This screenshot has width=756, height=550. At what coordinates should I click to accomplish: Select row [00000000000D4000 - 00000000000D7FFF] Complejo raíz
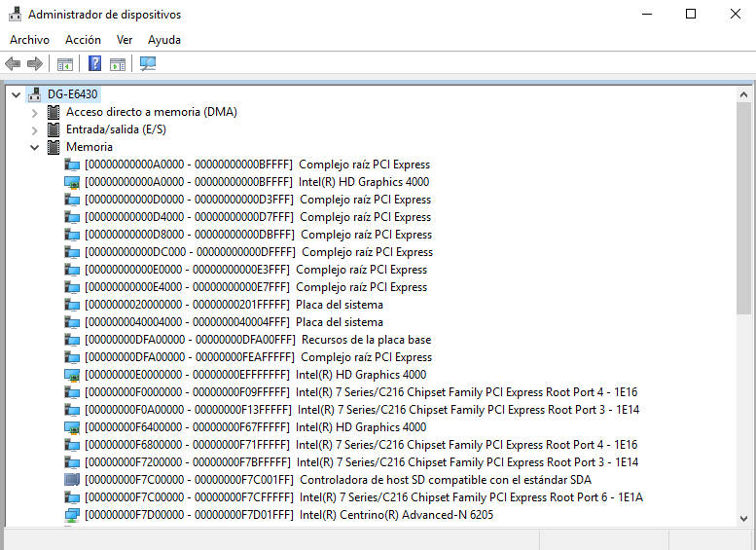click(258, 217)
